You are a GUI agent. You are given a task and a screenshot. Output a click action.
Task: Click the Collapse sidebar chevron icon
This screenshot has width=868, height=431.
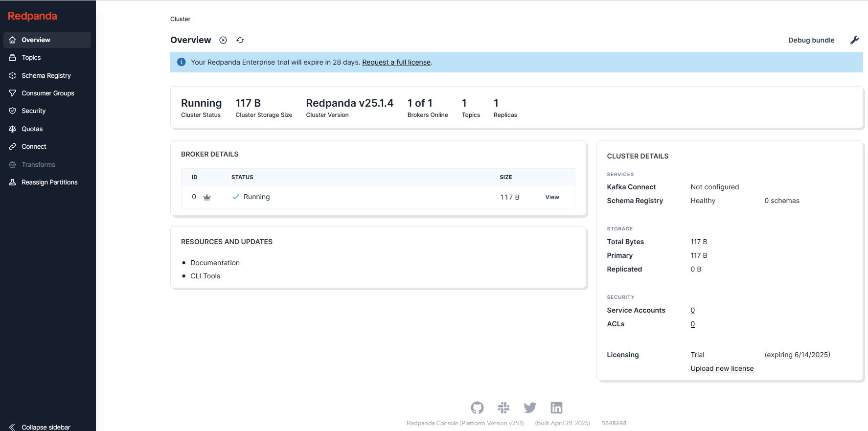[12, 427]
